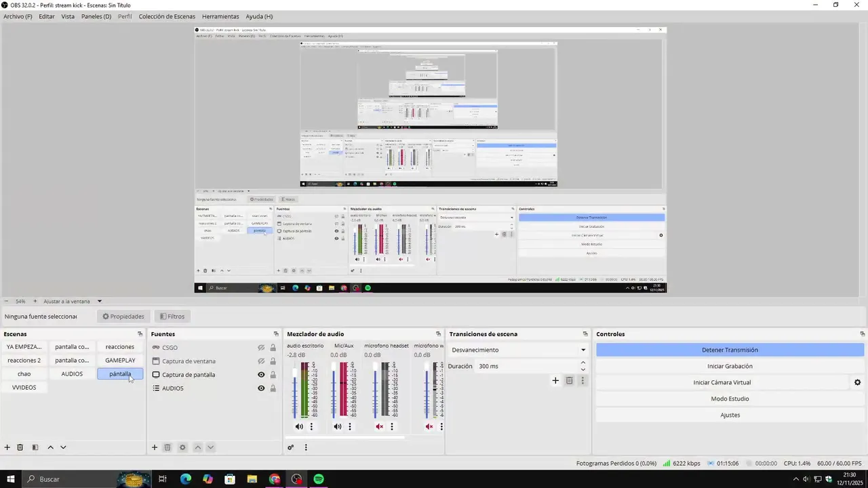Pop out the Escenas dock
Screen dimensions: 868x488
click(140, 334)
